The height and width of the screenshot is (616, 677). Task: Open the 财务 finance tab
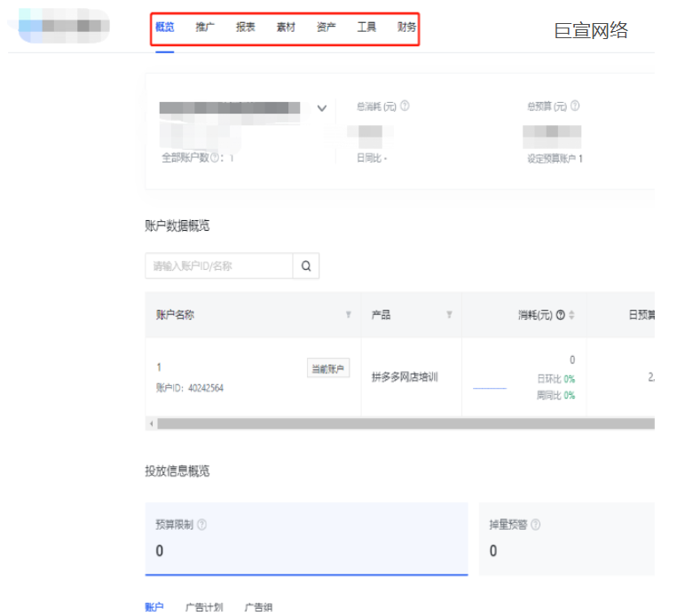tap(406, 28)
